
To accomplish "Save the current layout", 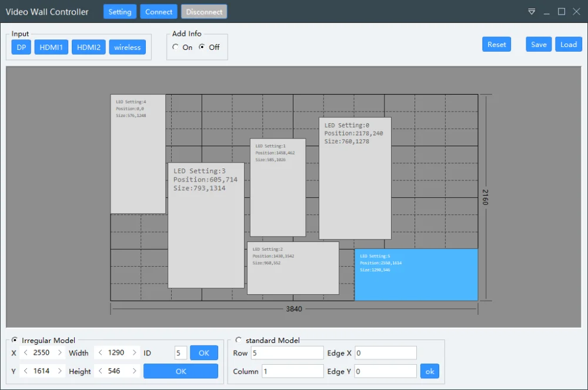I will [539, 44].
